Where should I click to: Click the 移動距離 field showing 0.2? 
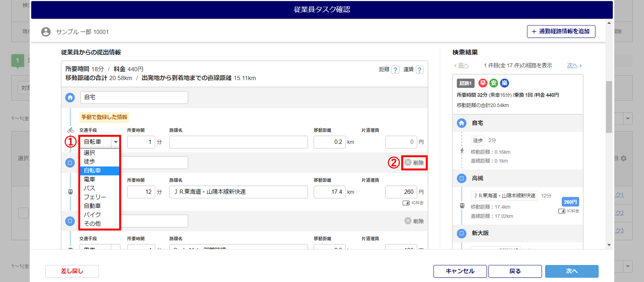[330, 142]
